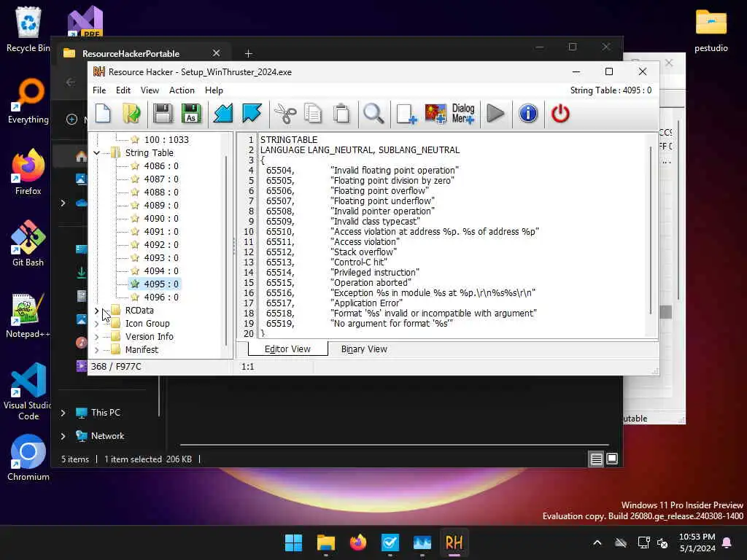Open File Explorer from taskbar

[326, 542]
